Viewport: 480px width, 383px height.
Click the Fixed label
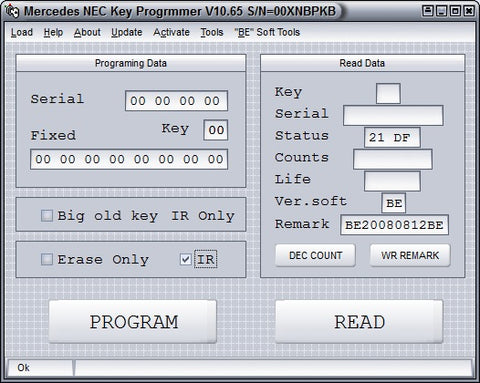[53, 135]
